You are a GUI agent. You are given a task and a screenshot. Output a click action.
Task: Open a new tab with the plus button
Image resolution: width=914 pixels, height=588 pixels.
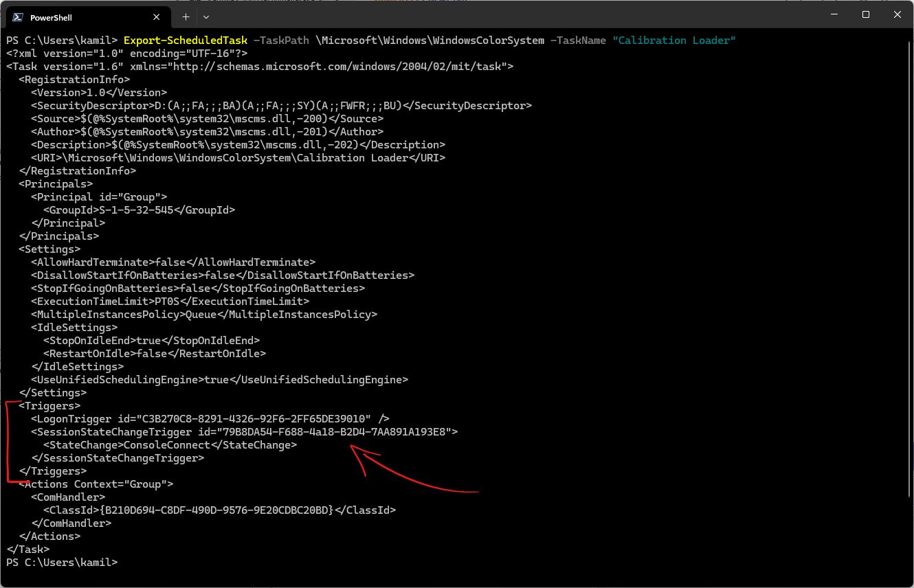point(186,16)
